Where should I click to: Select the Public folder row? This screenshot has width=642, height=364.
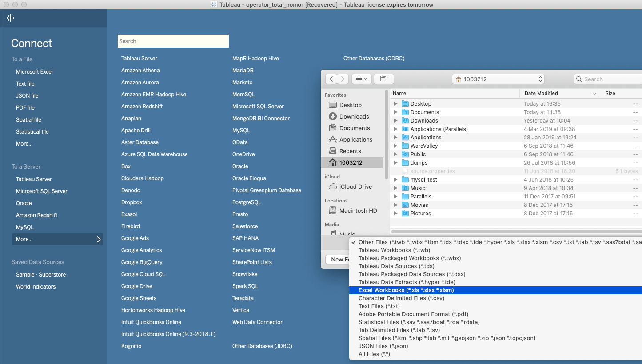click(x=516, y=154)
